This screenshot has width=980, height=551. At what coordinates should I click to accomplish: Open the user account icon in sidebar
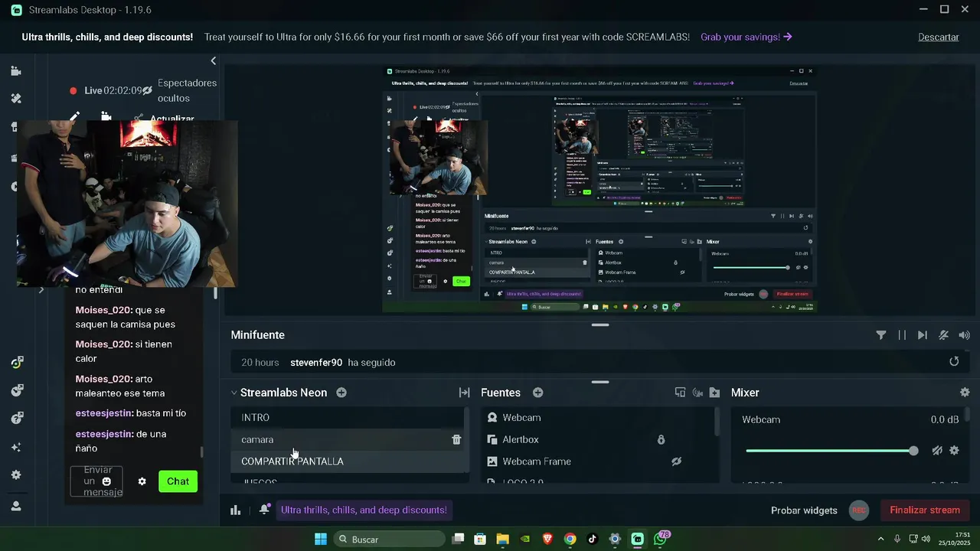pos(15,507)
